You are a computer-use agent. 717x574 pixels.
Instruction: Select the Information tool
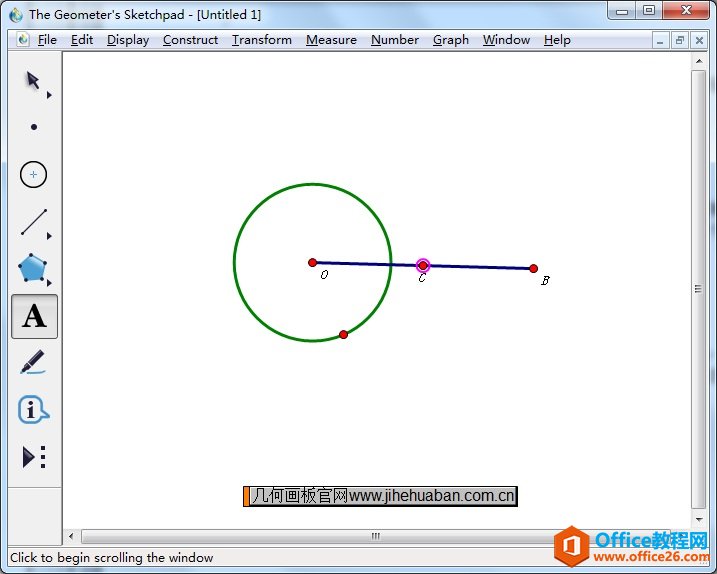(x=33, y=410)
